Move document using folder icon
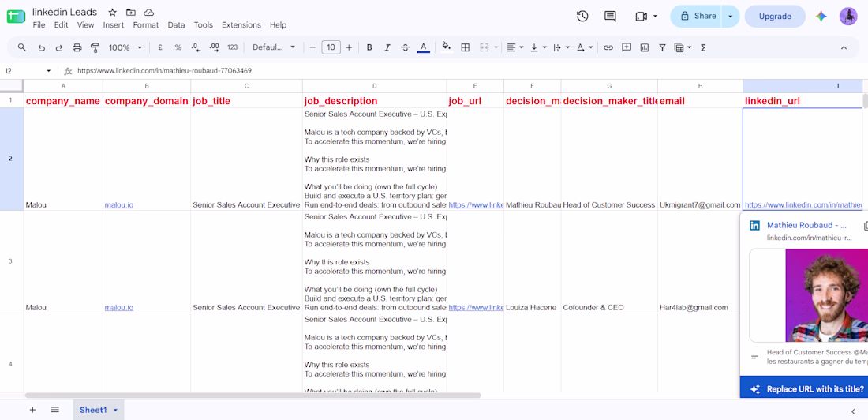868x420 pixels. (131, 12)
